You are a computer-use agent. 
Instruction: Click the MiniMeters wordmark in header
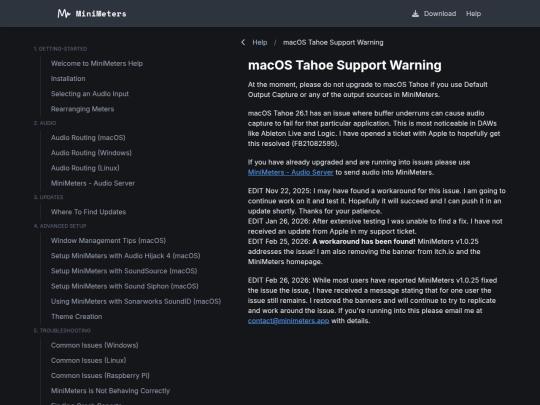[101, 14]
